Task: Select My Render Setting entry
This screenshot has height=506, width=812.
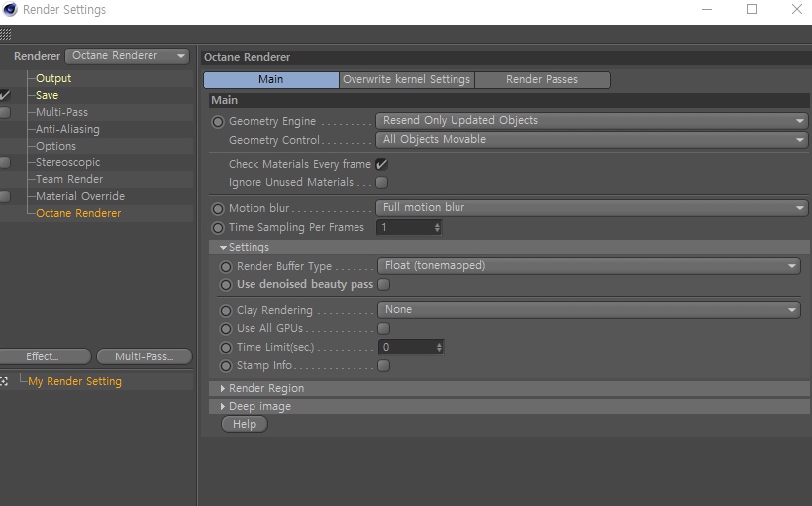Action: 74,381
